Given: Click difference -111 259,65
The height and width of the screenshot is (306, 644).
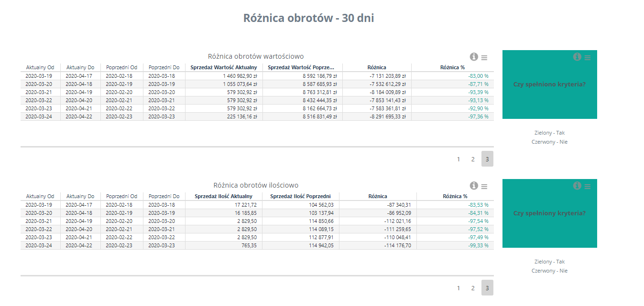Looking at the screenshot, I should pyautogui.click(x=398, y=229).
